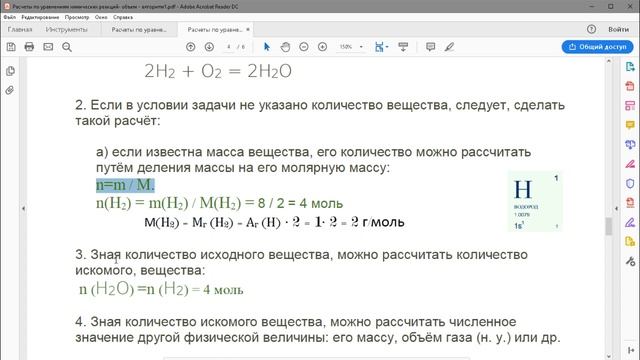The height and width of the screenshot is (360, 640).
Task: Click the collapse tools pane icon at bottom right
Action: (x=631, y=351)
